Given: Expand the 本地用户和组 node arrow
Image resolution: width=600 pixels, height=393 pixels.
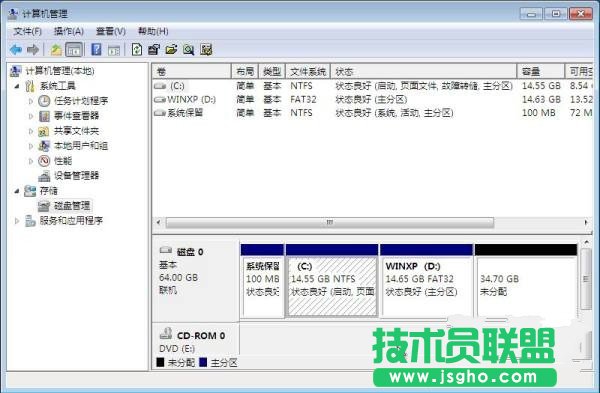Looking at the screenshot, I should 31,146.
